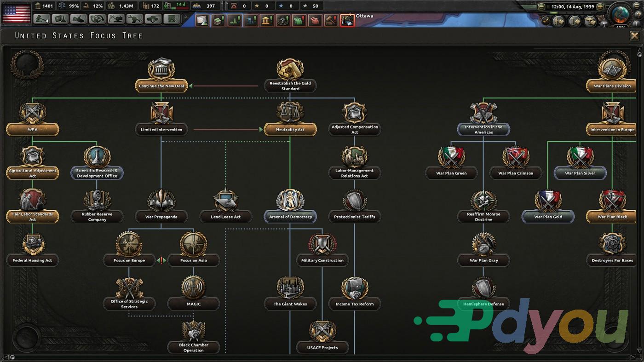Choose the Arsenal of Democracy focus
644x362 pixels.
tap(290, 206)
